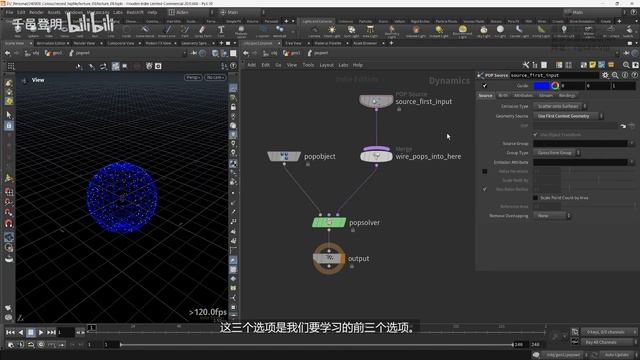Click the SOP operator chooser arrow icon

click(623, 126)
